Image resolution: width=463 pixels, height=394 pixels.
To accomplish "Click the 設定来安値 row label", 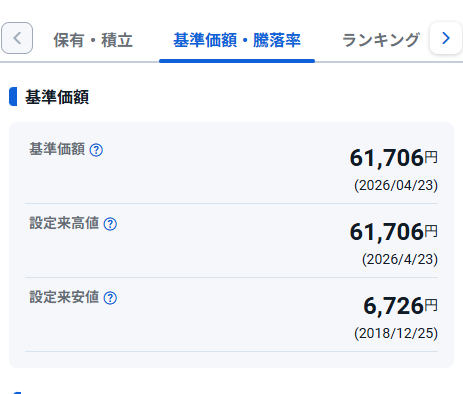I will [64, 297].
